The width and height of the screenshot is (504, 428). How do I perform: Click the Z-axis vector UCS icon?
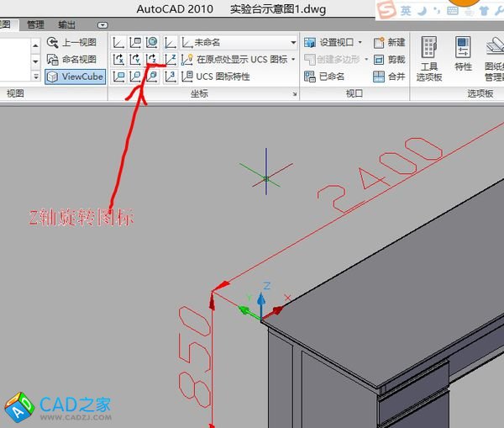(x=171, y=59)
